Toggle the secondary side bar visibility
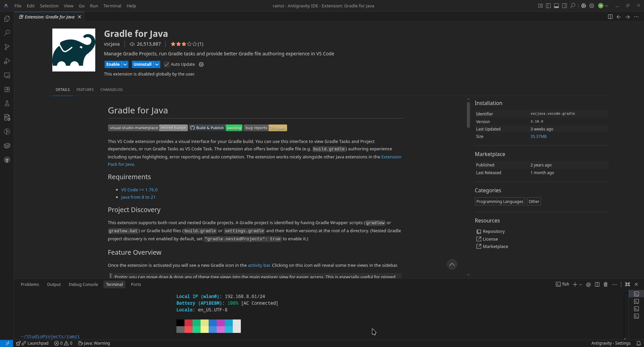 coord(565,6)
